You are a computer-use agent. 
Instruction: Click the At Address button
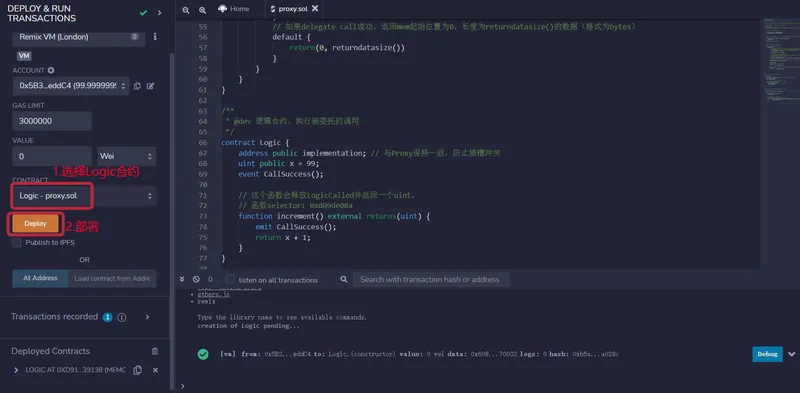click(x=40, y=279)
